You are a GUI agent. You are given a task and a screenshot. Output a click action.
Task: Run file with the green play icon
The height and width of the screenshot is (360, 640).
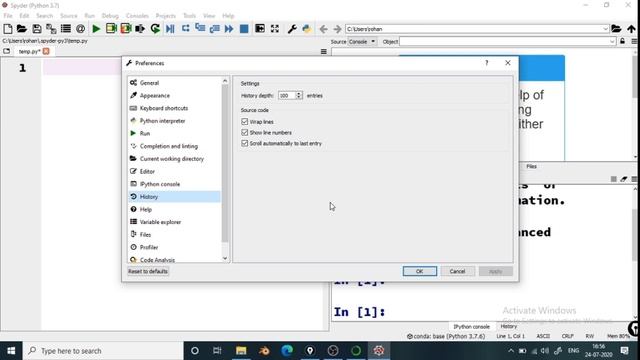(96, 29)
